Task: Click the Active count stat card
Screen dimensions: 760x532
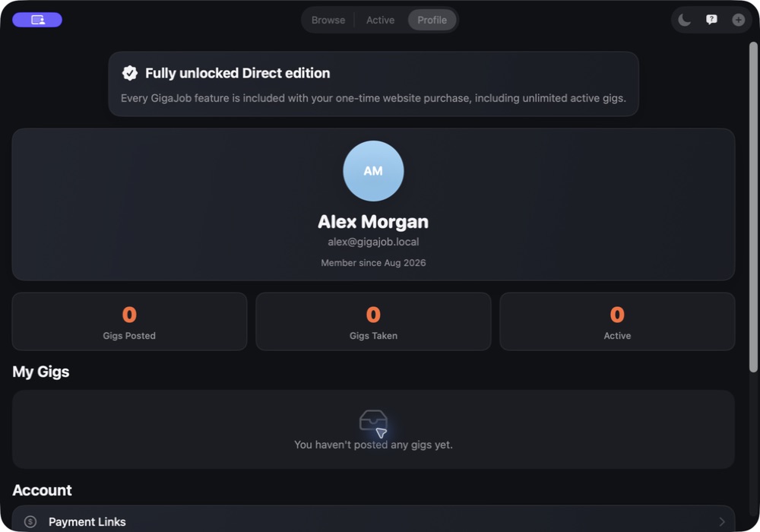Action: point(617,321)
